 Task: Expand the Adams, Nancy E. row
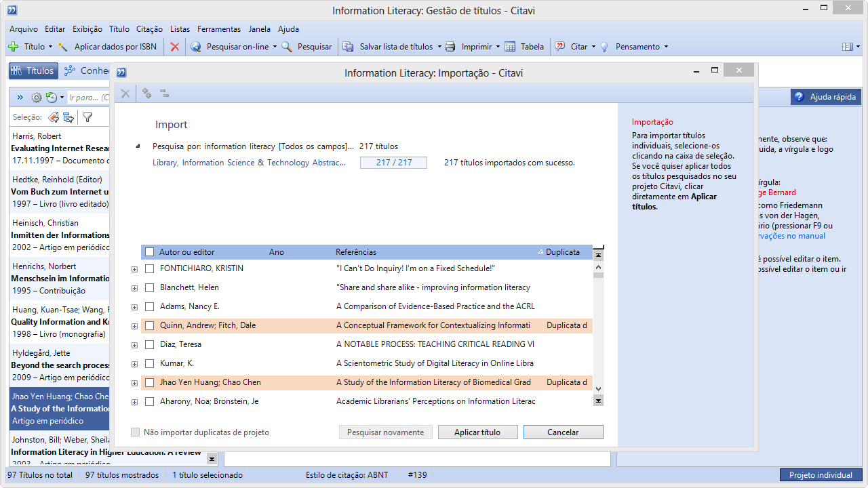click(x=134, y=307)
